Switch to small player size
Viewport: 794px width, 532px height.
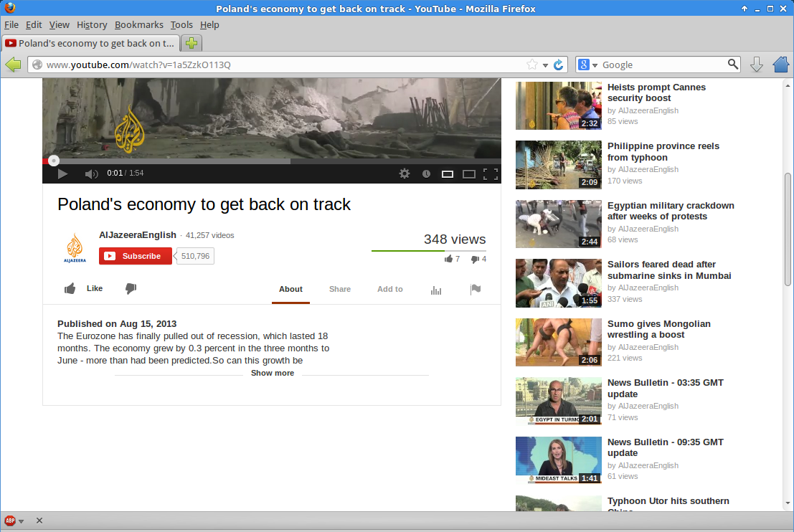447,174
